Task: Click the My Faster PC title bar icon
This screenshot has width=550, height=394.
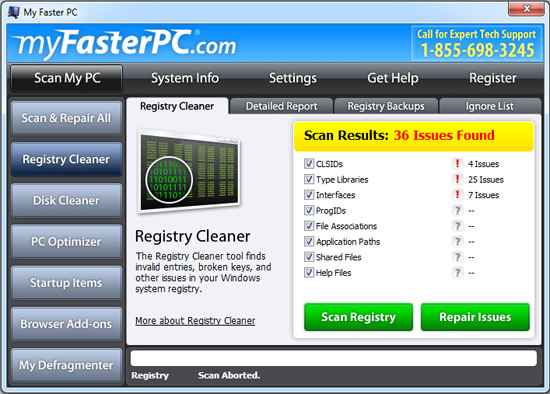Action: 14,12
